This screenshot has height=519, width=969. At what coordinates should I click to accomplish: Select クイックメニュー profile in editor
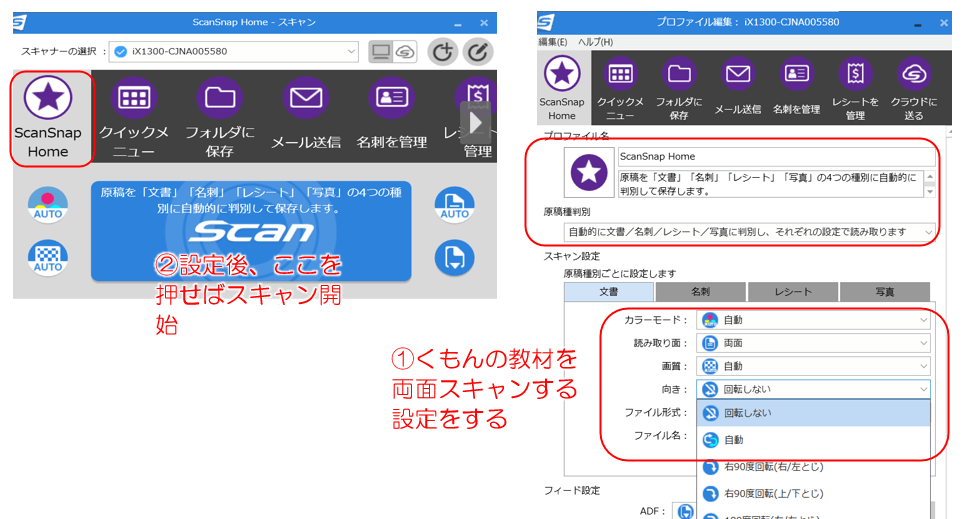(x=620, y=88)
